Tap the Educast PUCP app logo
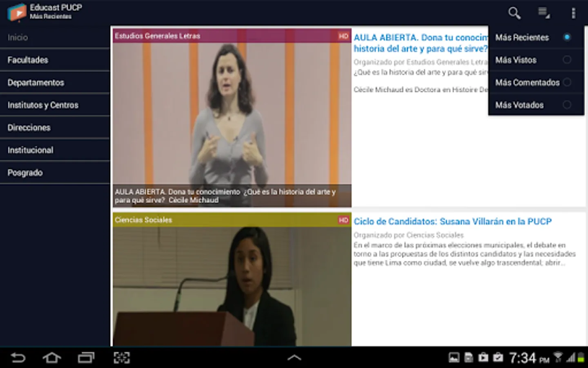The width and height of the screenshot is (588, 368). click(x=17, y=12)
